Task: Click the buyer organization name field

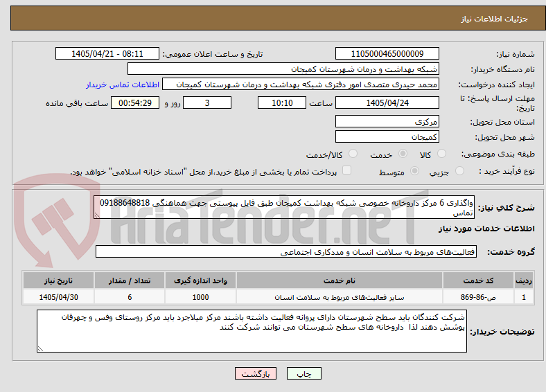Action: tap(283, 69)
